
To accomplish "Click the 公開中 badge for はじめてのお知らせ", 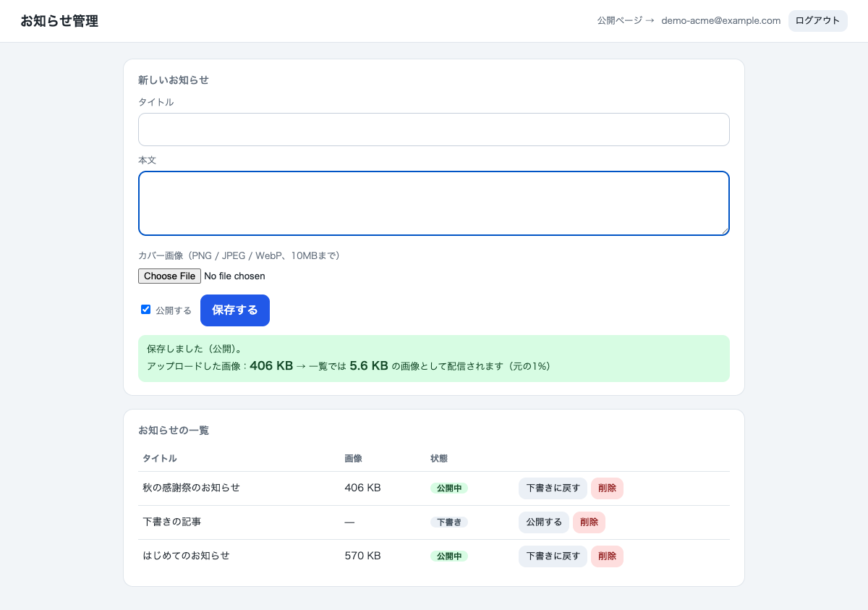I will (x=449, y=556).
